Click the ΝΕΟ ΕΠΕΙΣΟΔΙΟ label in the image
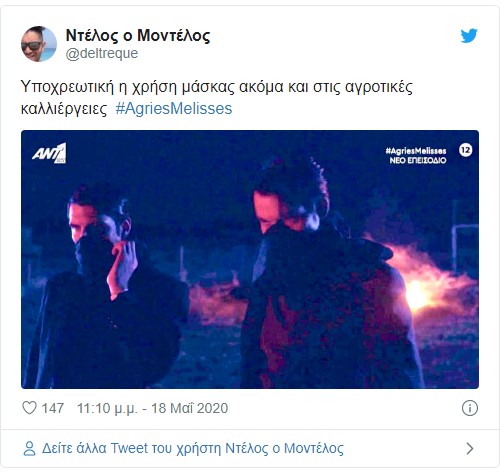Image resolution: width=500 pixels, height=473 pixels. (418, 160)
